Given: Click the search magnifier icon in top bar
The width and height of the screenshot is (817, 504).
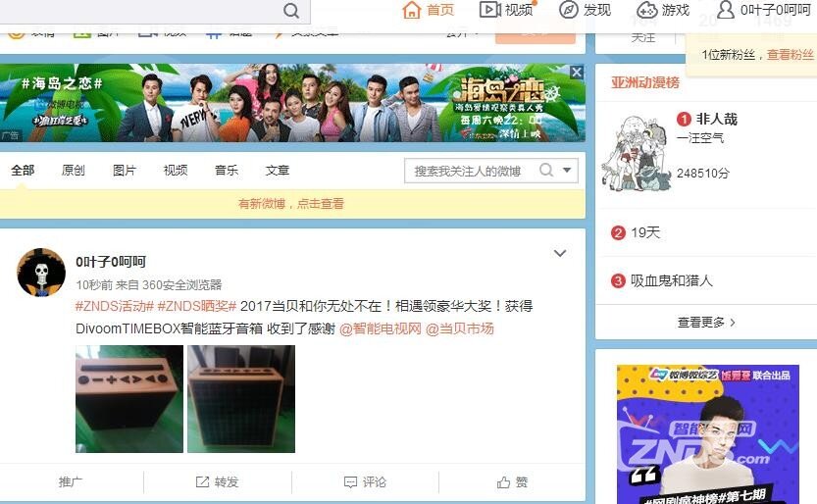Looking at the screenshot, I should tap(291, 11).
